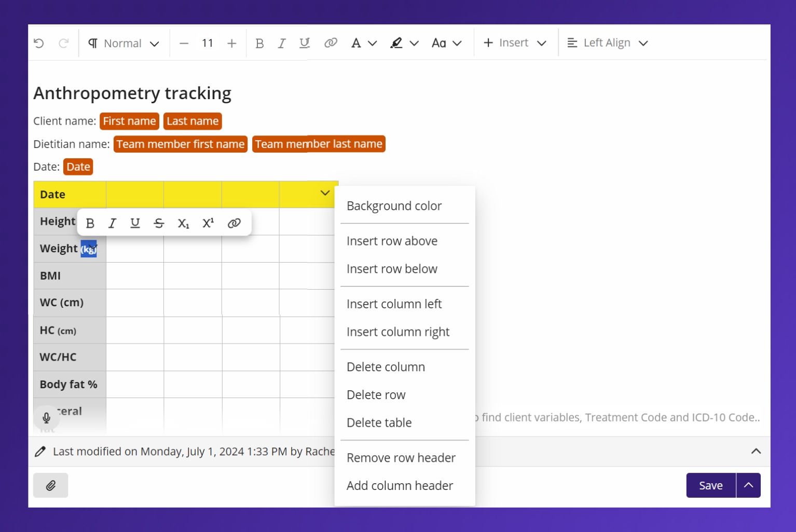The image size is (796, 532).
Task: Open the highlight color picker
Action: [404, 43]
